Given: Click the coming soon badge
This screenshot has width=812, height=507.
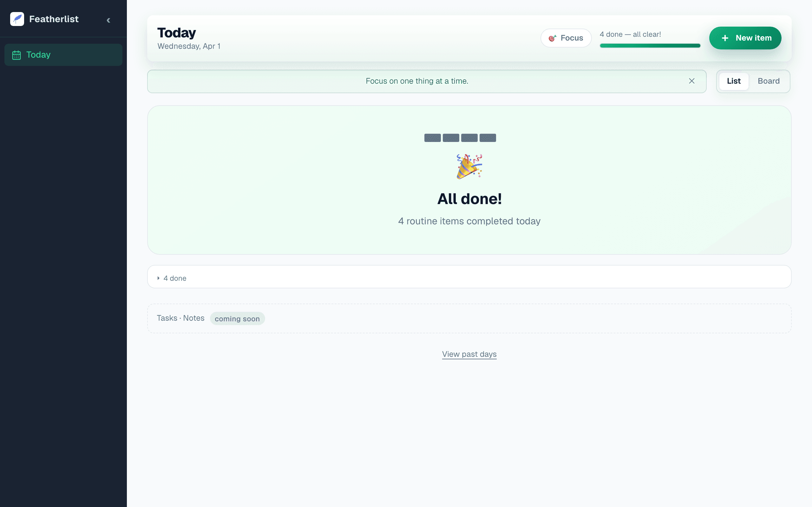Looking at the screenshot, I should tap(237, 319).
